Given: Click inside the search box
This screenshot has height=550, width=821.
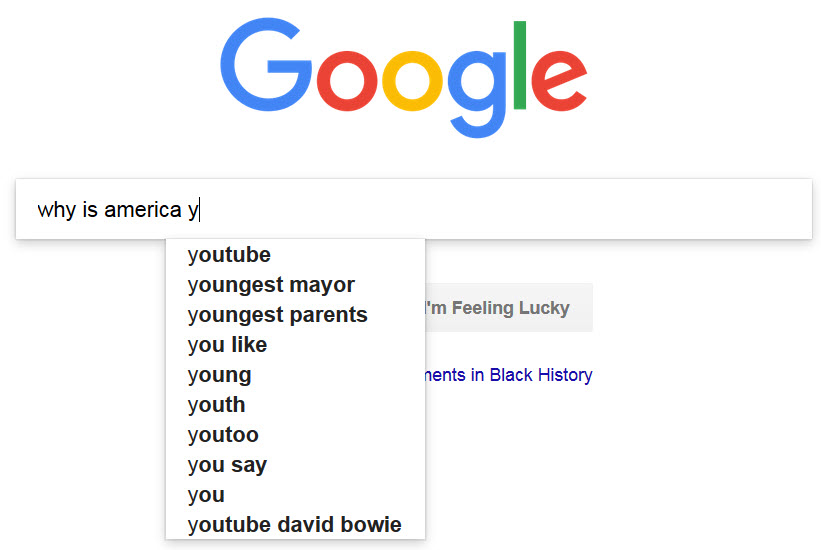Looking at the screenshot, I should point(414,209).
